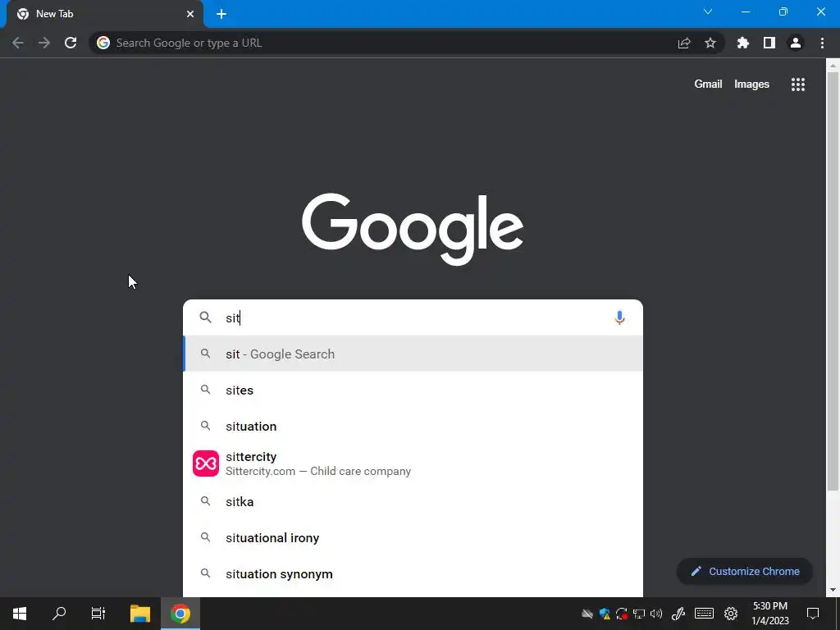Viewport: 840px width, 630px height.
Task: Select the 'situation' suggestion
Action: click(413, 426)
